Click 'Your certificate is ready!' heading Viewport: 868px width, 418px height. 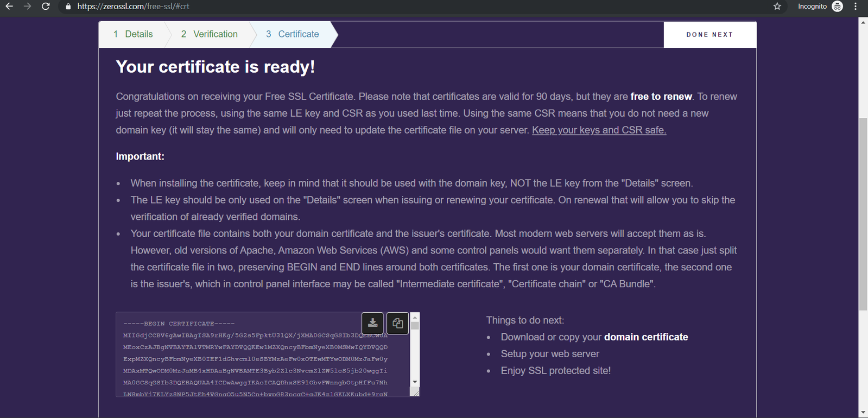tap(216, 67)
